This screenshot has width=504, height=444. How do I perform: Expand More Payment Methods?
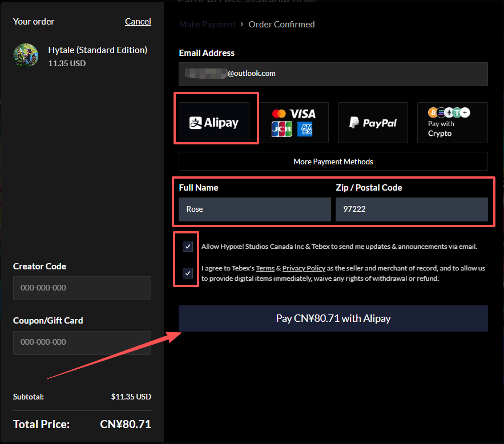[x=333, y=162]
